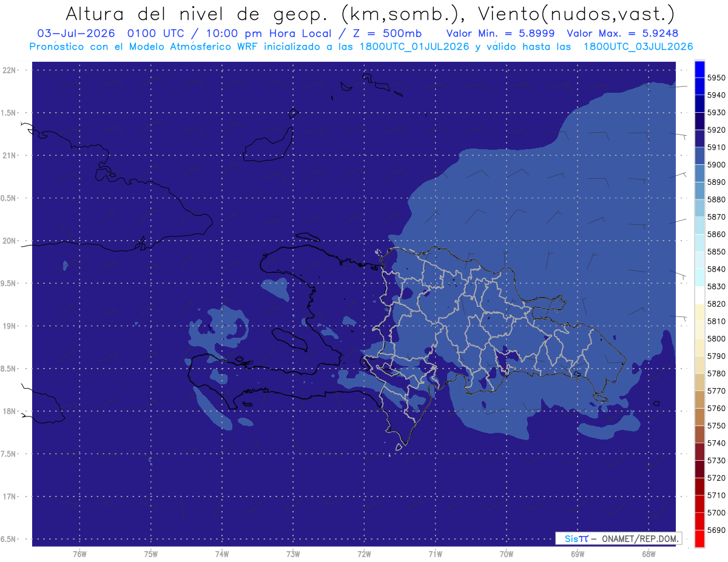Pick the bright blue swatch above 5950
The image size is (728, 562).
[x=699, y=69]
